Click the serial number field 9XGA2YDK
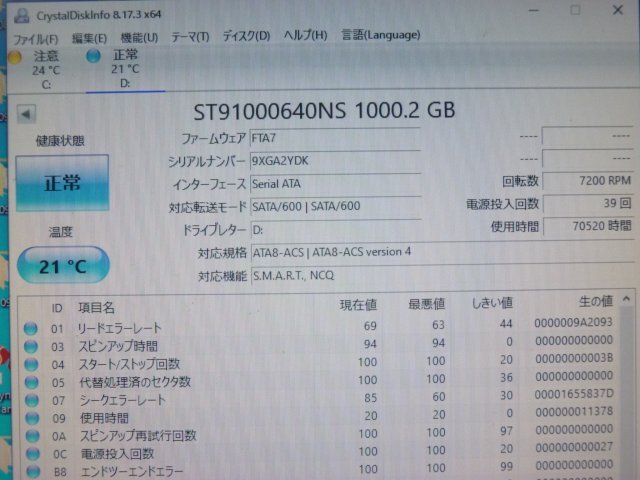Image resolution: width=640 pixels, height=480 pixels. coord(335,161)
